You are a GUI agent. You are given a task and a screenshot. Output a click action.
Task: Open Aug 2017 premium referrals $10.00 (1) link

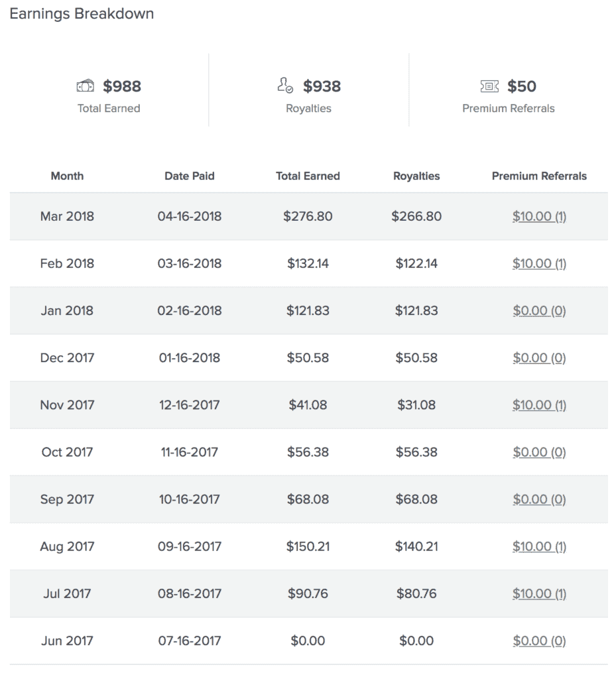[x=539, y=546]
